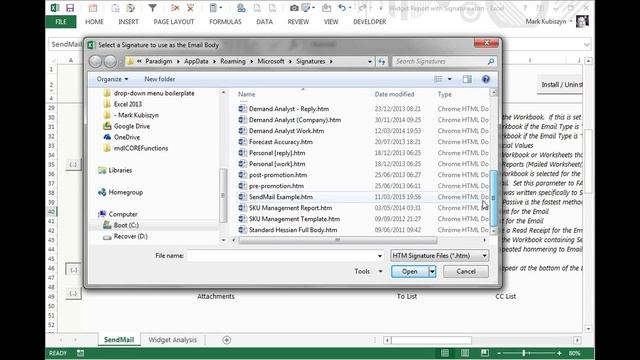
Task: Collapse row group button at row 46
Action: pos(73,270)
